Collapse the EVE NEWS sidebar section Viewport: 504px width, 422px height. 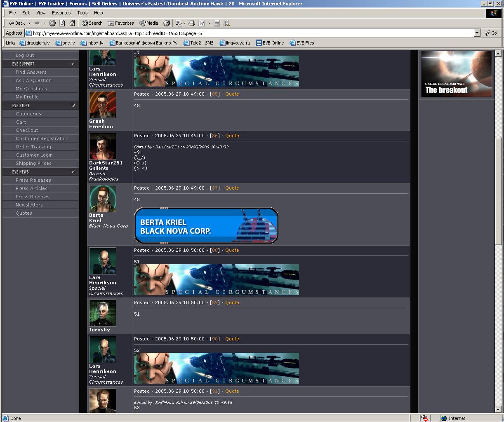click(x=73, y=172)
